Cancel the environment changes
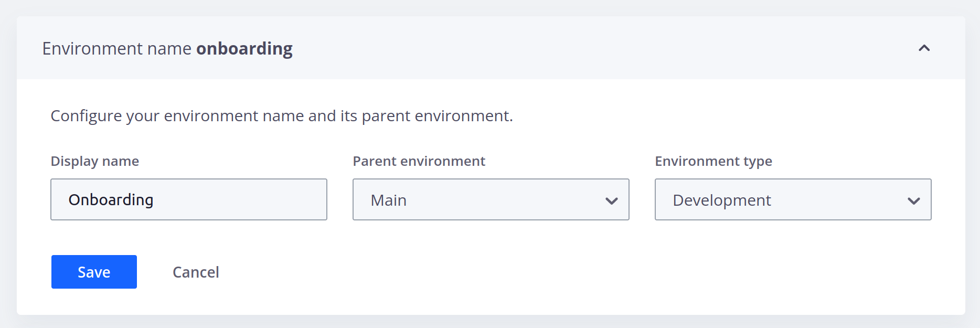980x328 pixels. pyautogui.click(x=195, y=272)
